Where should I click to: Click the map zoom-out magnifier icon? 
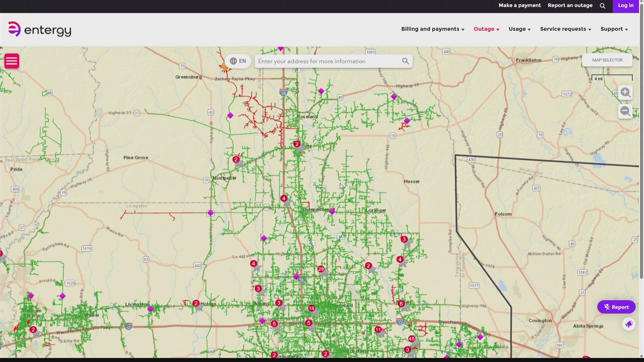coord(625,111)
